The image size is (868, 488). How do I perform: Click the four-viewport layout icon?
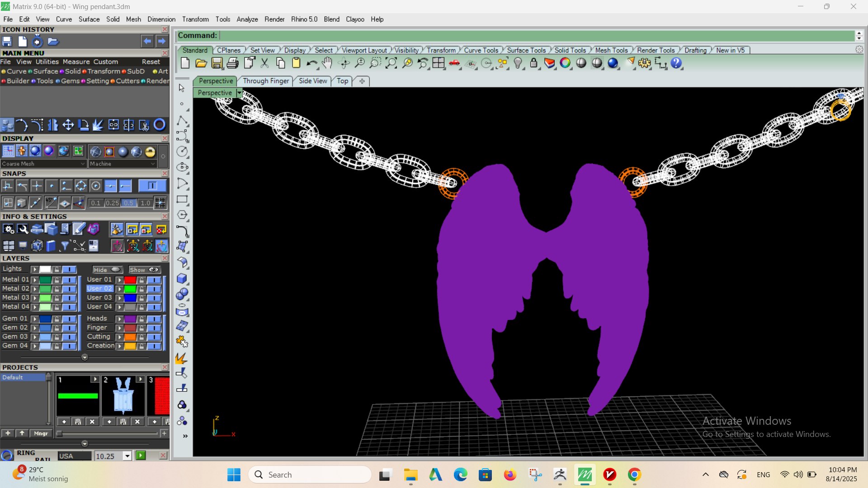coord(439,63)
